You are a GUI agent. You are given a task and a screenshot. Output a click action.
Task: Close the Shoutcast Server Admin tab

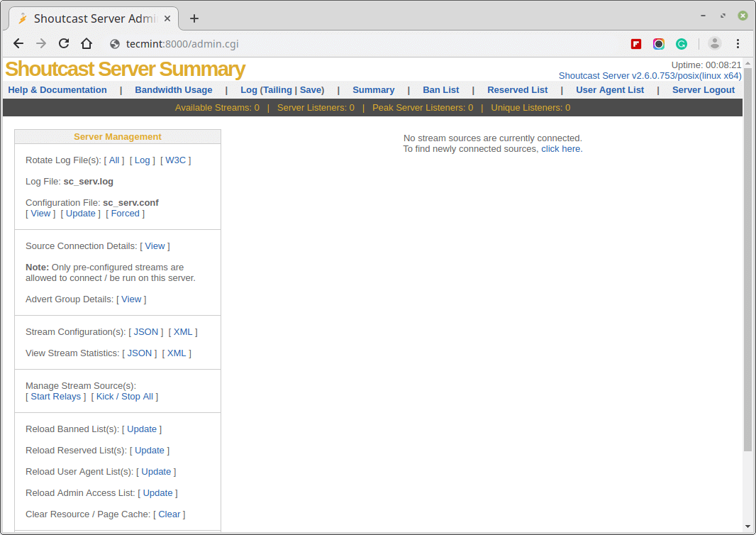pos(167,18)
